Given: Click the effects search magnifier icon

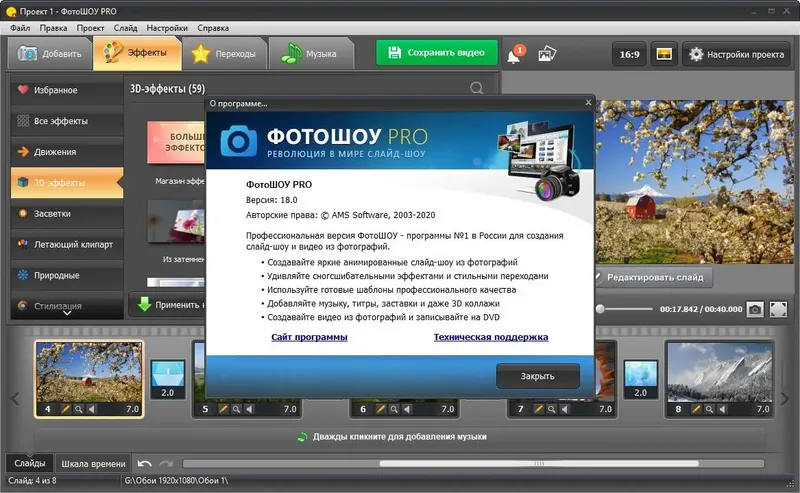Looking at the screenshot, I should click(477, 88).
